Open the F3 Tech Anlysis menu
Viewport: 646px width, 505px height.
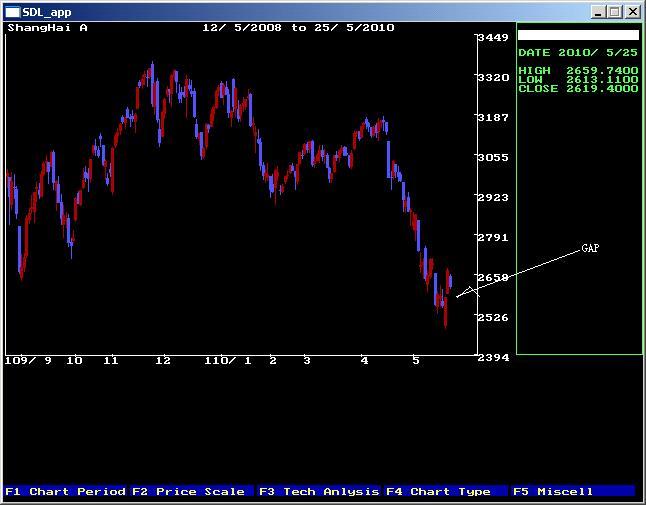tap(319, 491)
